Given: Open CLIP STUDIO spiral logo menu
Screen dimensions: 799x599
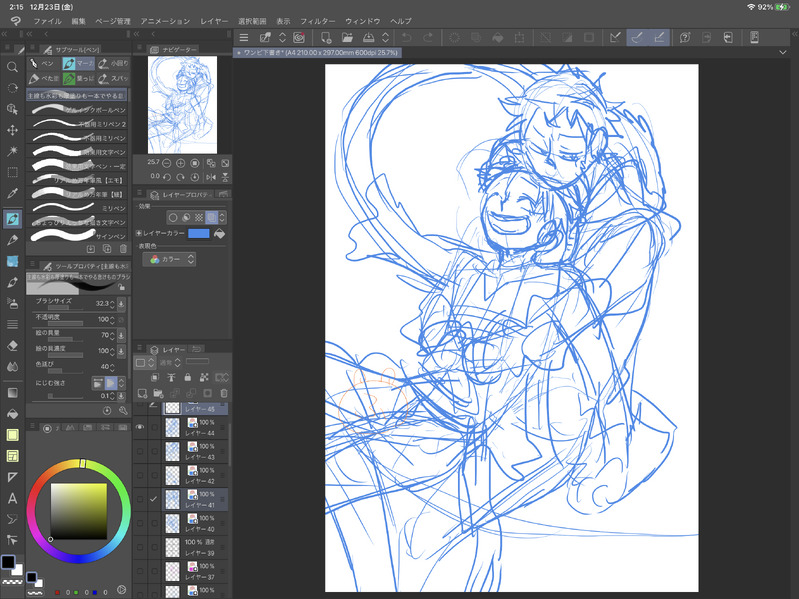Looking at the screenshot, I should [16, 21].
